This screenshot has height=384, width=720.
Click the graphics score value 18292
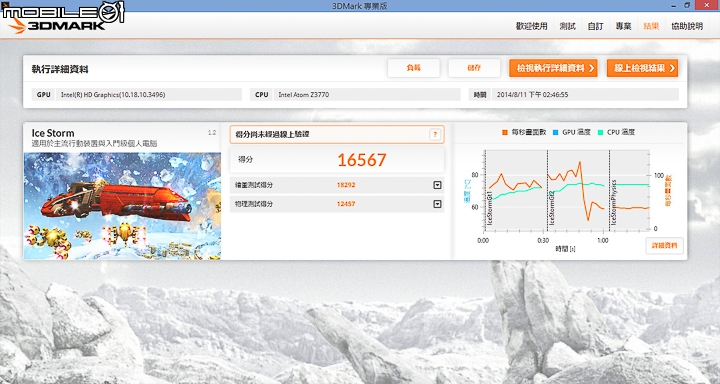pos(346,185)
